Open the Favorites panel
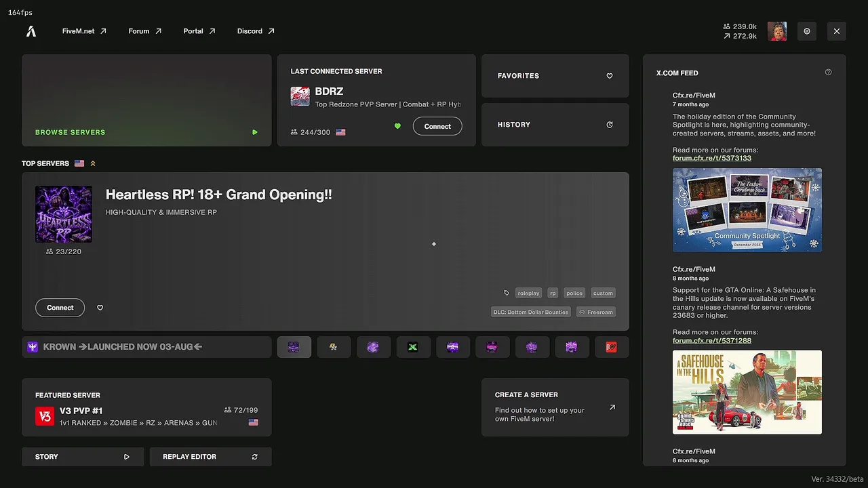The width and height of the screenshot is (868, 488). [x=555, y=76]
